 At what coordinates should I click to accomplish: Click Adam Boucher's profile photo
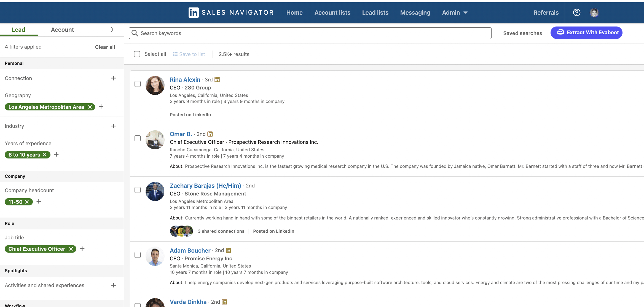coord(155,256)
